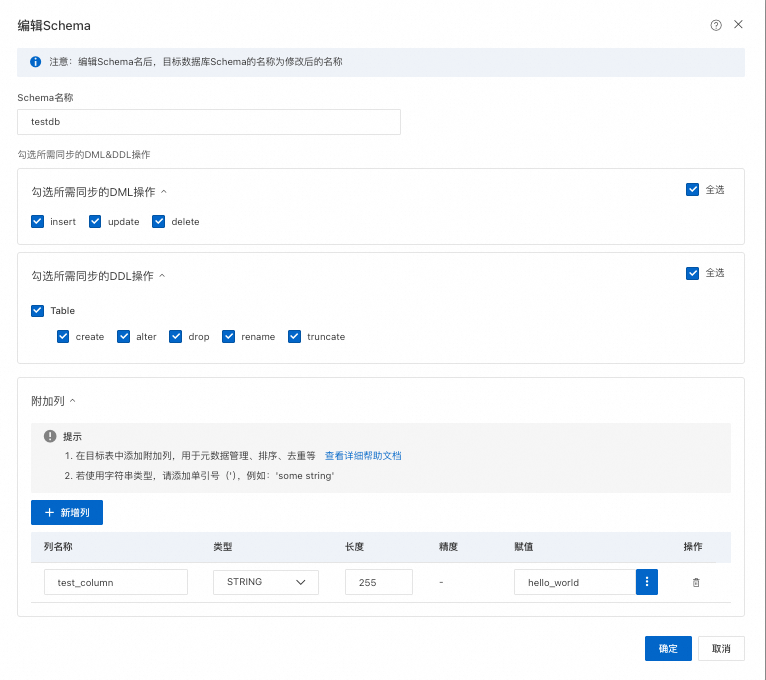
Task: Click the 列名称 column header
Action: coord(58,547)
